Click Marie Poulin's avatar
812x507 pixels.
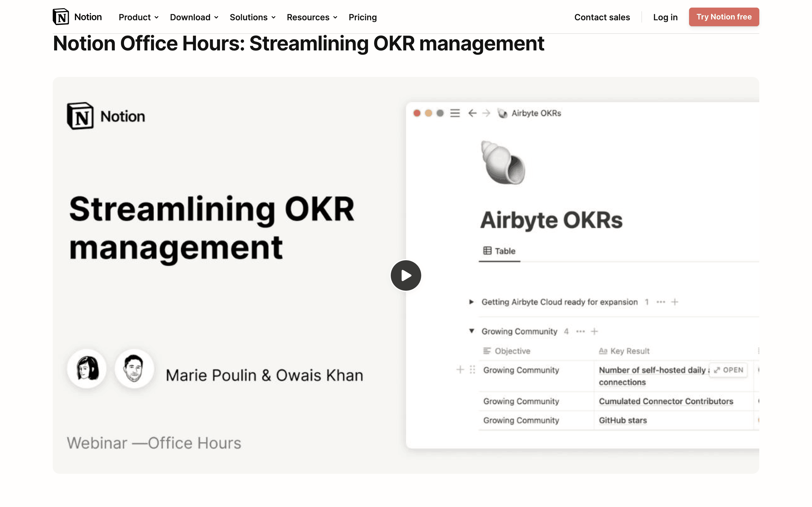[87, 368]
